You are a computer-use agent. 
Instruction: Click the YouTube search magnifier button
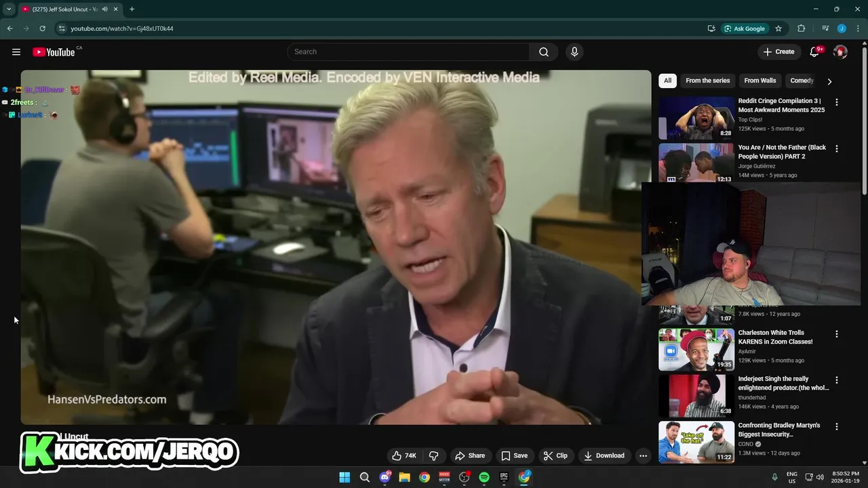(544, 52)
